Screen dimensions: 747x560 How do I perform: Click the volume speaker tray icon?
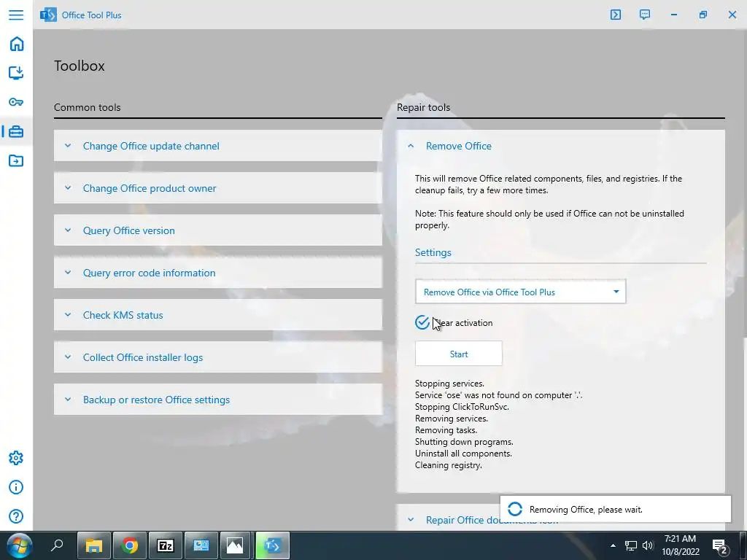[x=648, y=545]
